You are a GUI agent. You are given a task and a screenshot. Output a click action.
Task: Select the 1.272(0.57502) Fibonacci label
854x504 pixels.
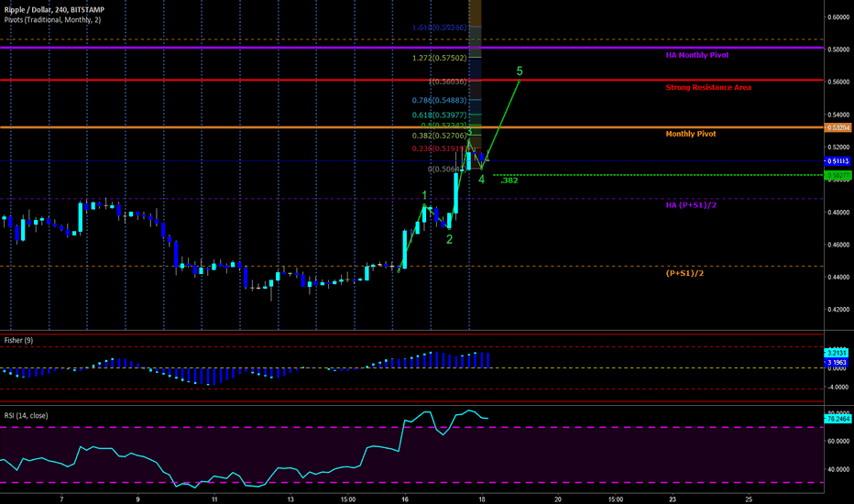pyautogui.click(x=439, y=58)
